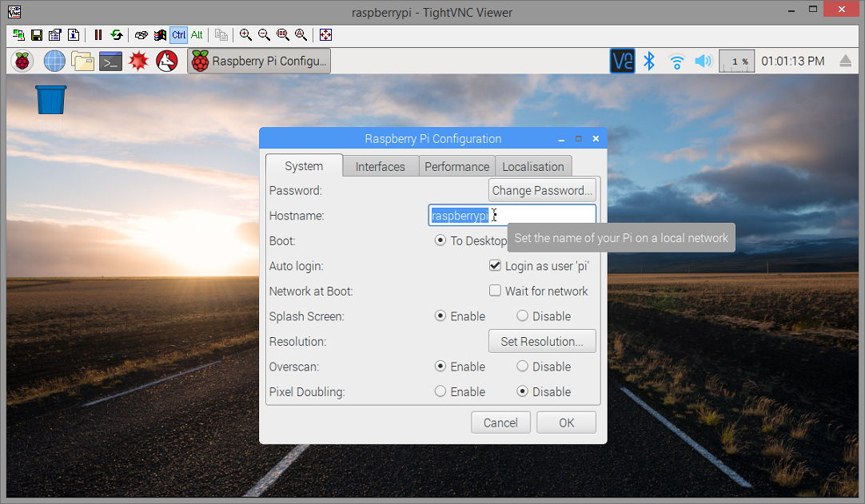
Task: Click the Change Password... button
Action: pos(542,190)
